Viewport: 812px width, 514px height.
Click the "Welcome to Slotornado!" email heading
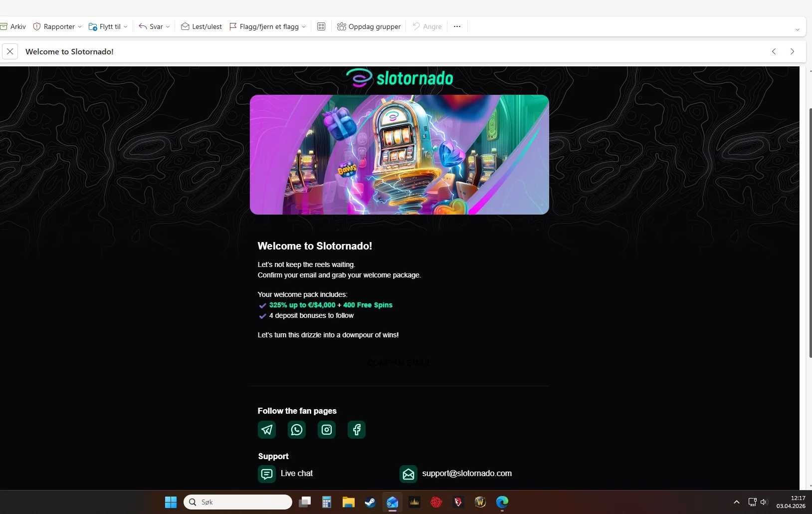(x=315, y=246)
